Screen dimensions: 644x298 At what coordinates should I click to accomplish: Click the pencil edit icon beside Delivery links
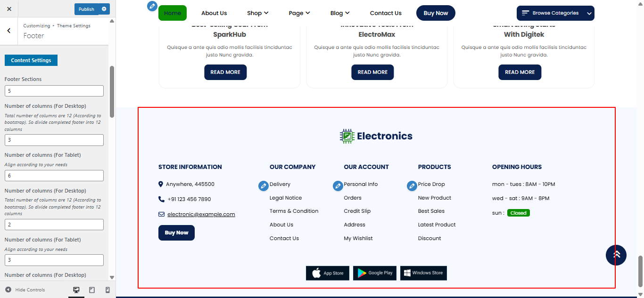(263, 185)
